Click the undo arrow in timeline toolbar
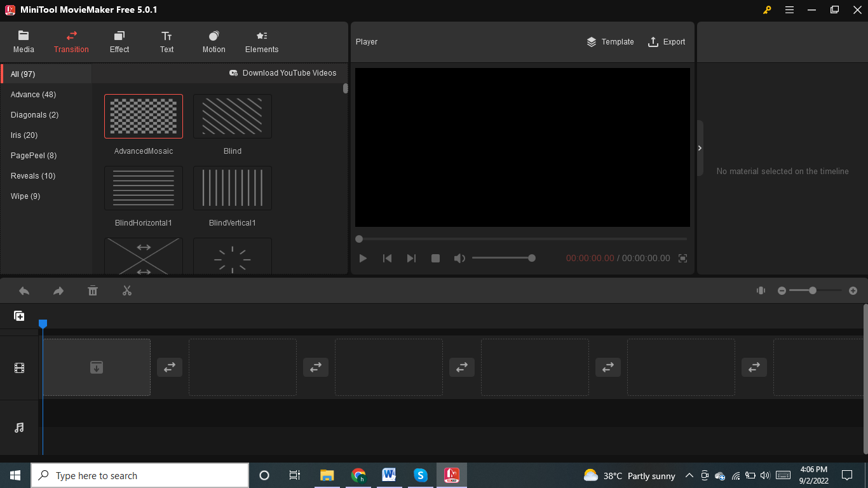This screenshot has height=488, width=868. 24,291
